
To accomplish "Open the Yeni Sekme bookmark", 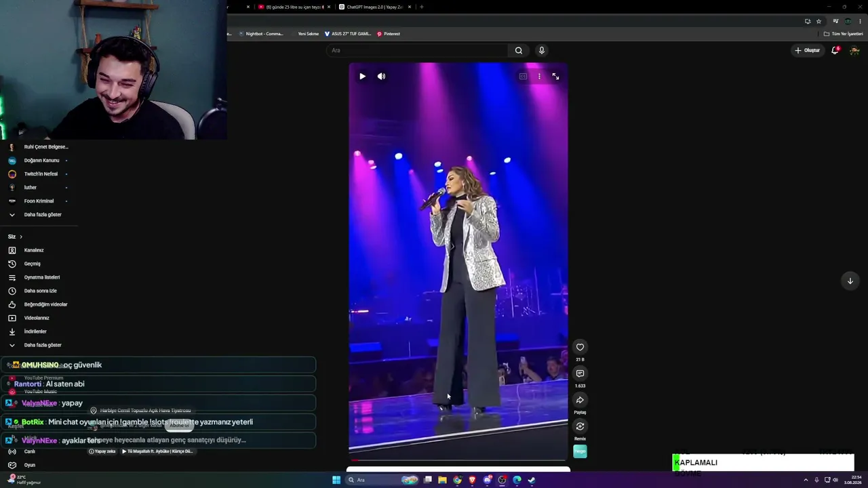I will coord(308,34).
